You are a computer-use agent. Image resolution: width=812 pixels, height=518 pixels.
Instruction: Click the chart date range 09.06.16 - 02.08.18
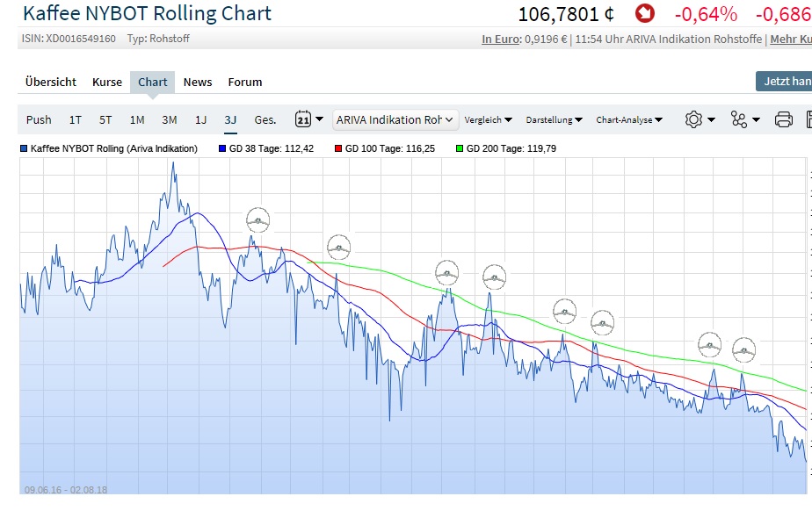[66, 490]
